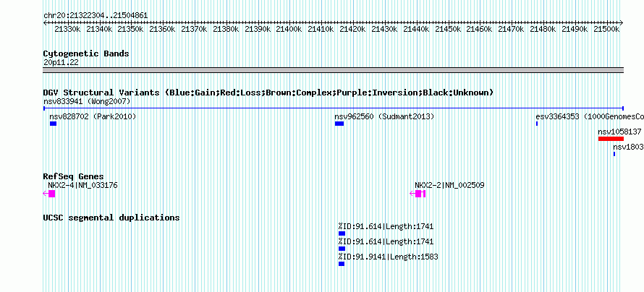The height and width of the screenshot is (292, 644).
Task: Click the nsv1058137 variant label
Action: (x=620, y=132)
